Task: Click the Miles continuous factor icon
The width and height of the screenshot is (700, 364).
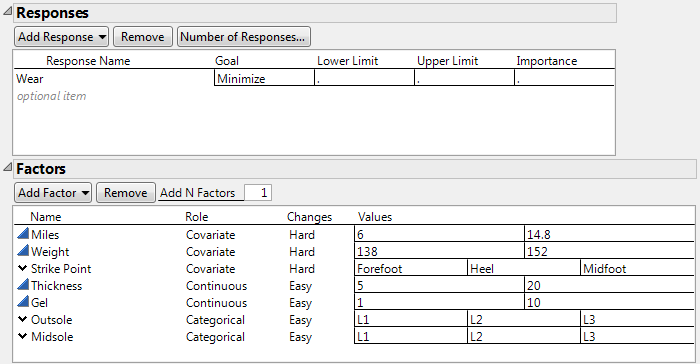Action: tap(23, 234)
